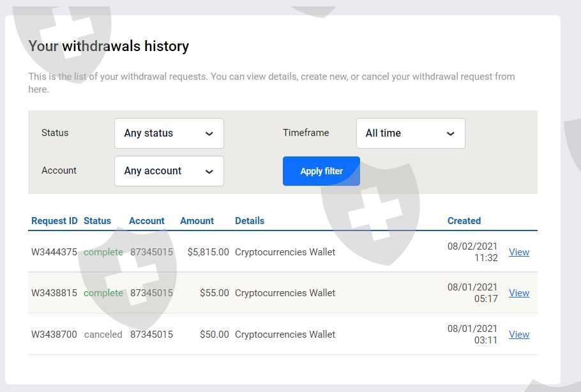The image size is (581, 392).
Task: Click the Details column header
Action: 250,221
